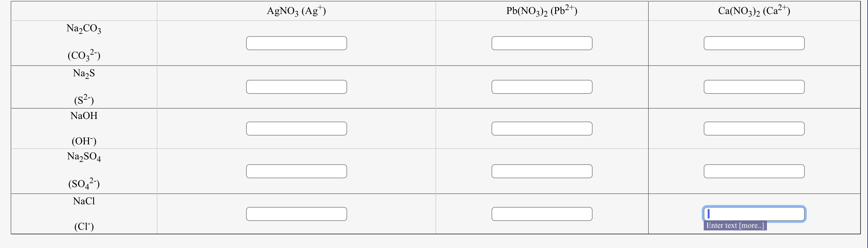
Task: Click the NaCl and AgNO3 answer field
Action: pyautogui.click(x=297, y=213)
